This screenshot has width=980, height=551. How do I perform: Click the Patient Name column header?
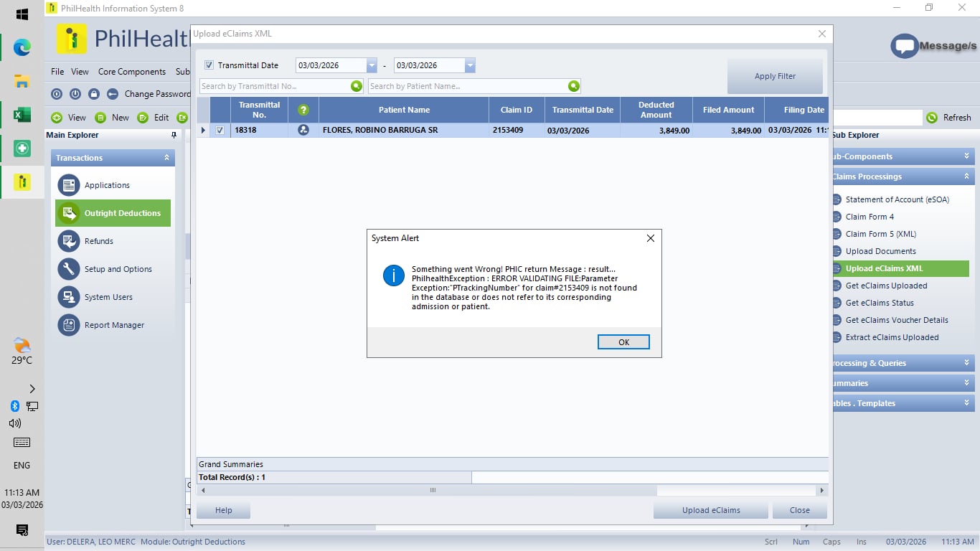404,110
